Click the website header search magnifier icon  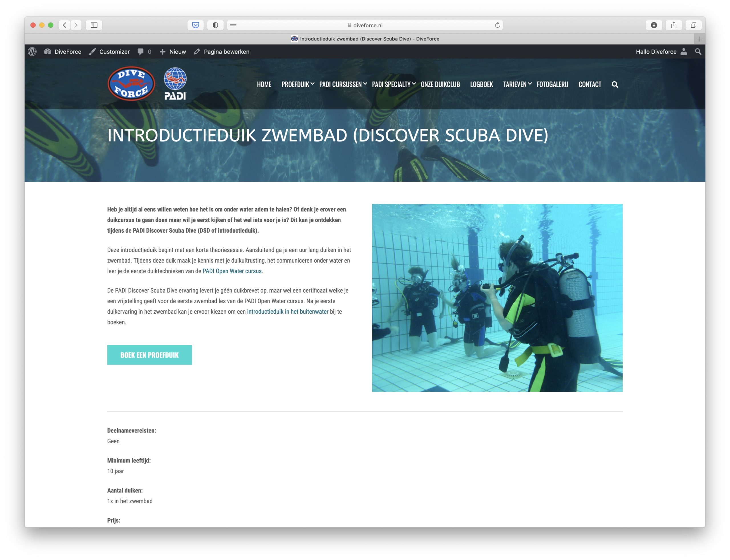615,85
